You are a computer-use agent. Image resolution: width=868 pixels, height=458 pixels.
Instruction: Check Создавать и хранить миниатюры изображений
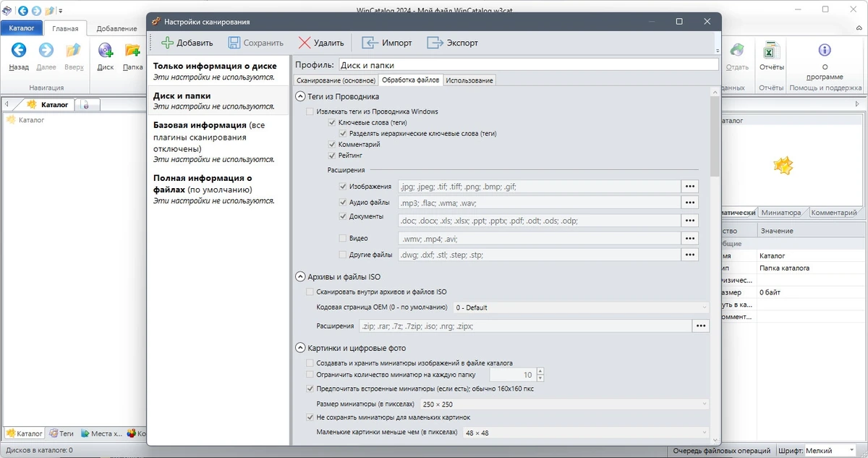pyautogui.click(x=310, y=363)
